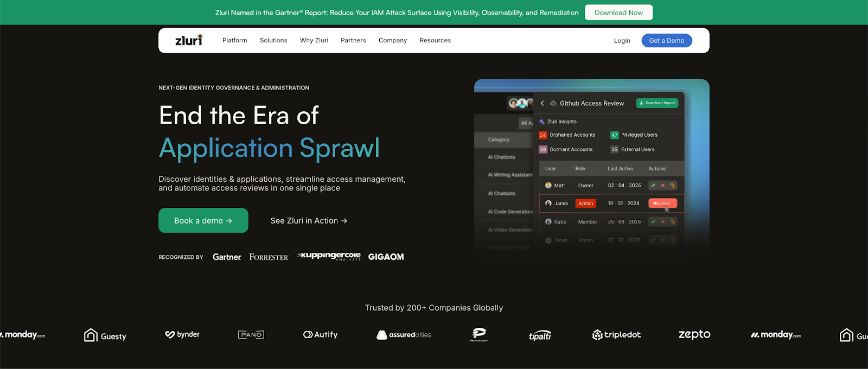Click the 38 Dormant Accounts badge
Viewport: 868px width, 369px height.
(542, 149)
